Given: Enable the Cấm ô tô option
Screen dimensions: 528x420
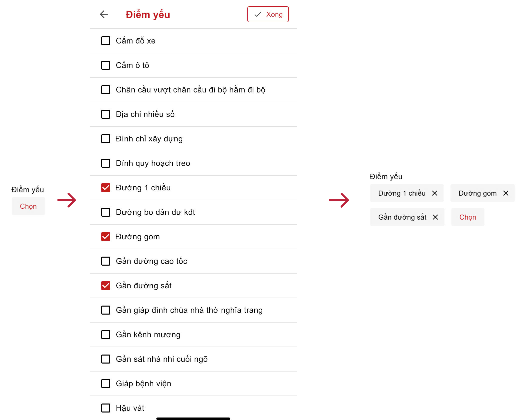Looking at the screenshot, I should tap(106, 65).
